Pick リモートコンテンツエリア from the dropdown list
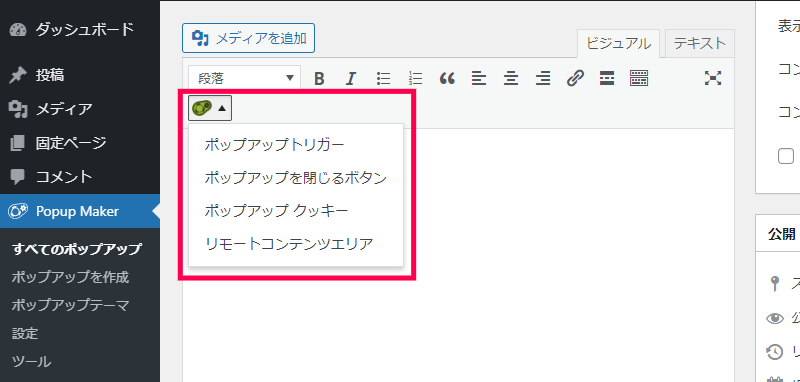This screenshot has width=800, height=382. point(289,244)
